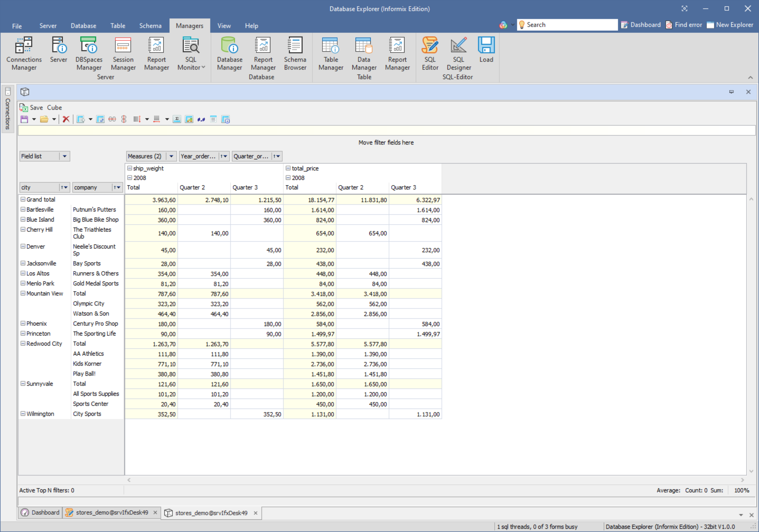The height and width of the screenshot is (532, 759).
Task: Click the export grid toolbar icon
Action: pos(81,119)
